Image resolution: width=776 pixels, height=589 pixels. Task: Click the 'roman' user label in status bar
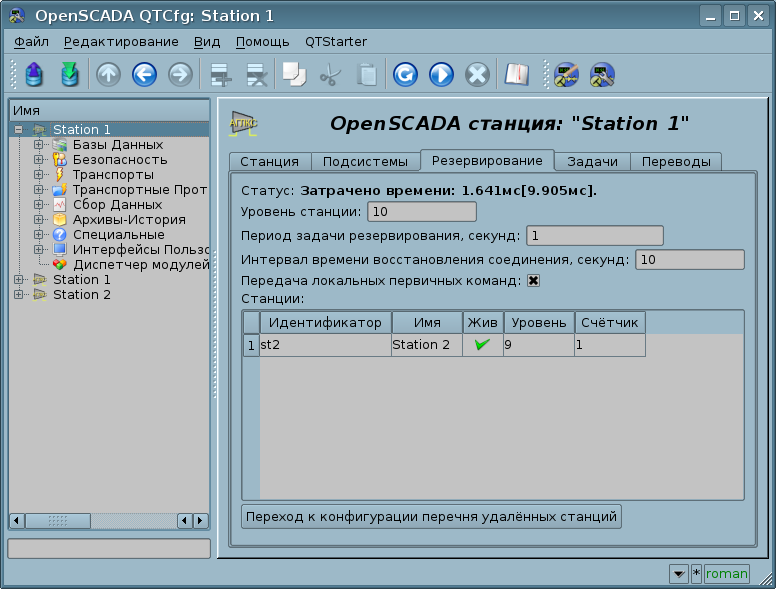(727, 574)
